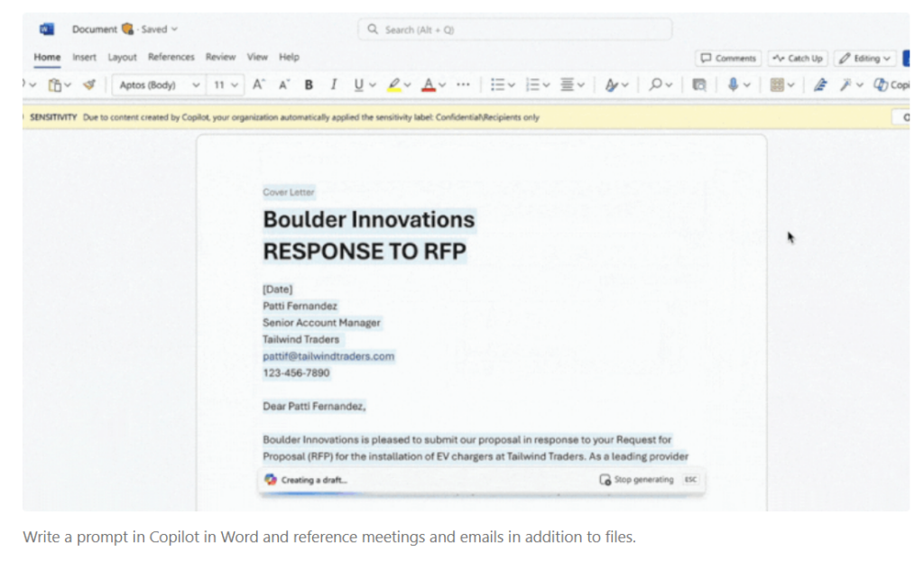
Task: Start dictation with the microphone icon
Action: click(x=733, y=85)
